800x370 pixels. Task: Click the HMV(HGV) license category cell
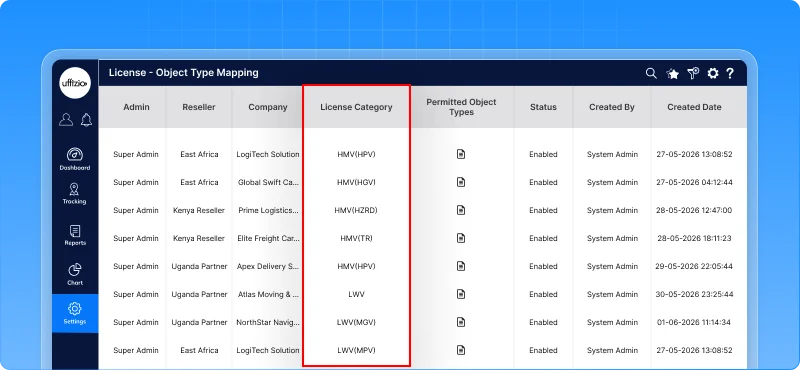pyautogui.click(x=356, y=182)
